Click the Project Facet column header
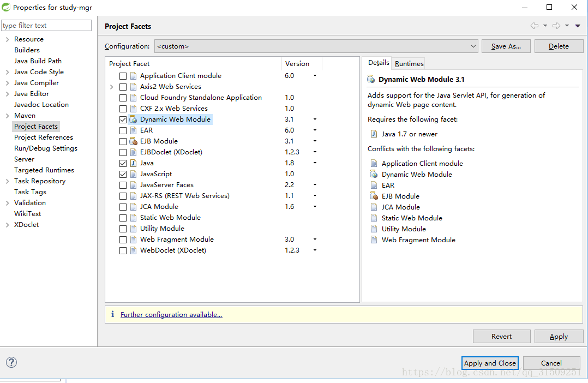This screenshot has height=383, width=588. [194, 63]
